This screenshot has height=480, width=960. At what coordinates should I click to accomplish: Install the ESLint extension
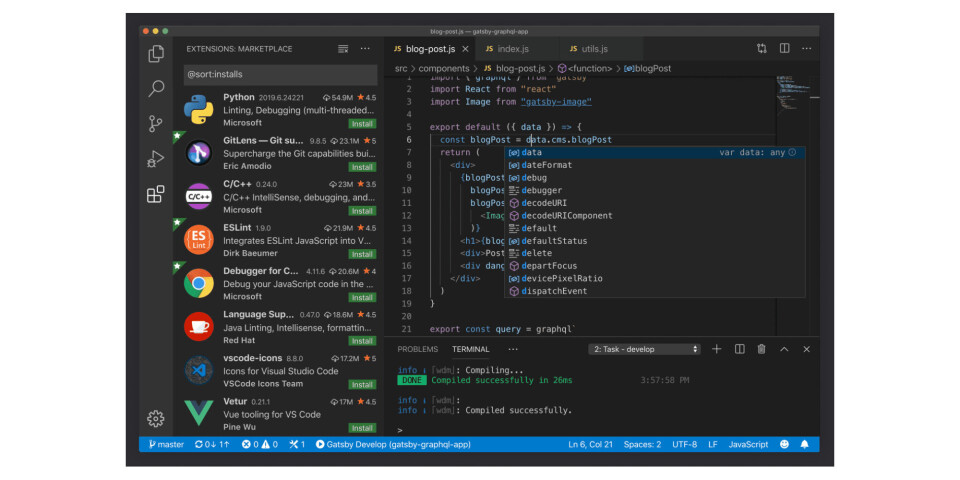[x=362, y=254]
